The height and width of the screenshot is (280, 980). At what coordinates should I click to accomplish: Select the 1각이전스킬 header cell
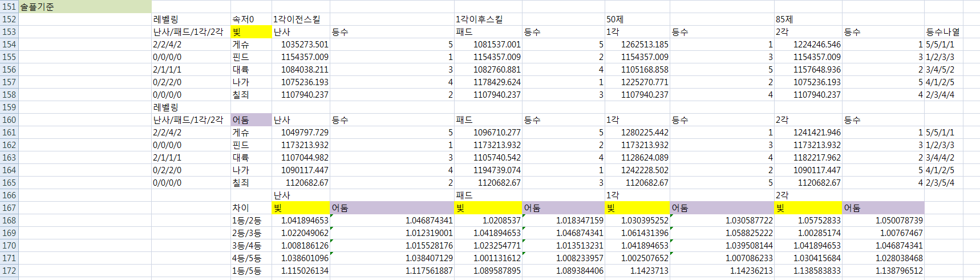[300, 19]
